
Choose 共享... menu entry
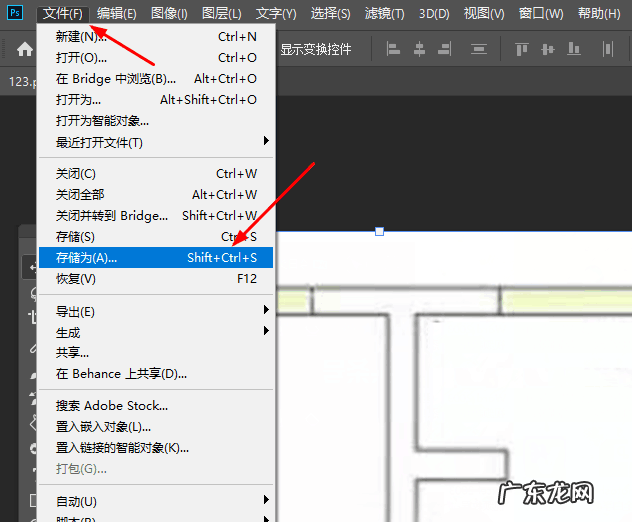(156, 353)
